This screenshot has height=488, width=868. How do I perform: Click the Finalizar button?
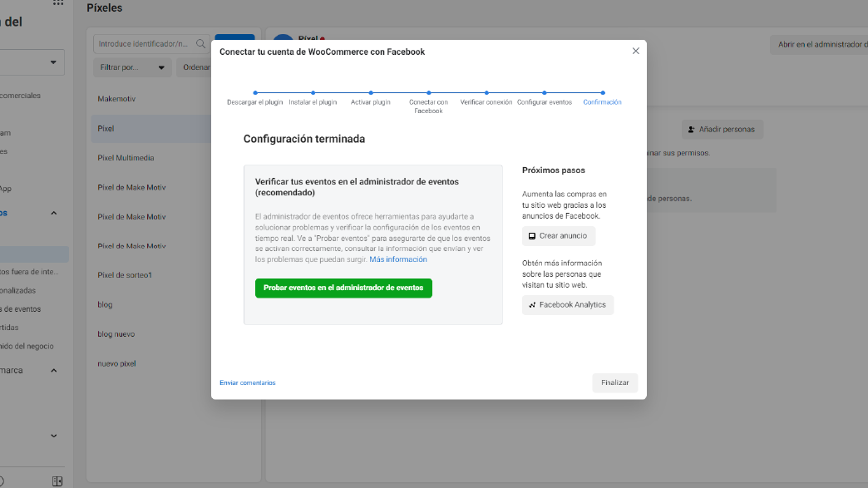615,382
